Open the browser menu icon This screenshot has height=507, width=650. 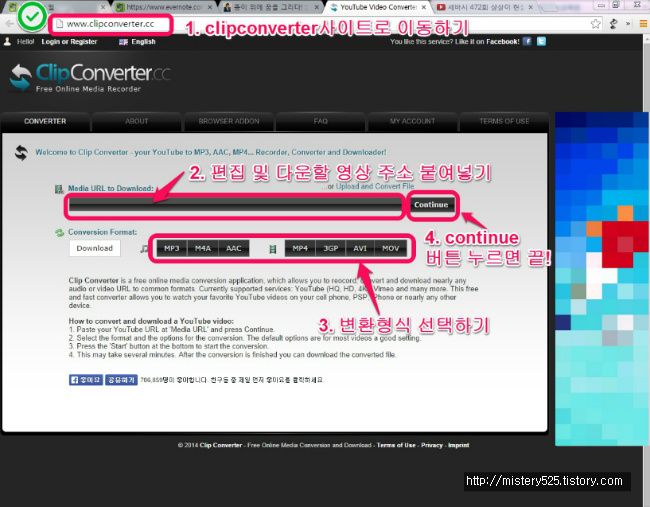(x=644, y=24)
